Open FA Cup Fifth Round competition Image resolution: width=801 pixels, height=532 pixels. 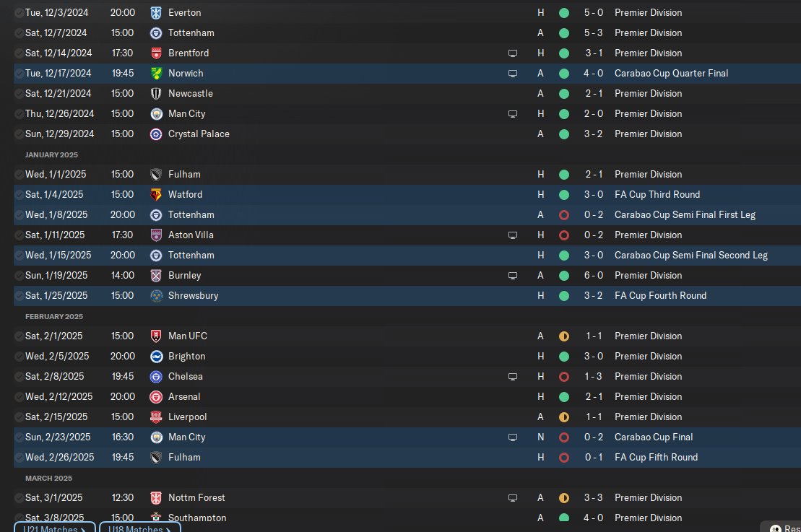pyautogui.click(x=656, y=458)
